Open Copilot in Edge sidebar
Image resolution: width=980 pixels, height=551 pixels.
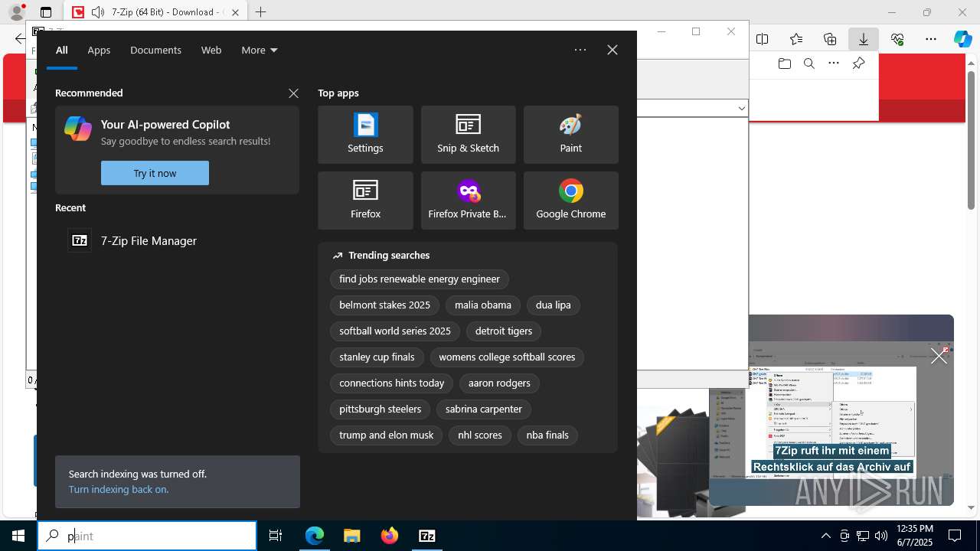pos(963,39)
